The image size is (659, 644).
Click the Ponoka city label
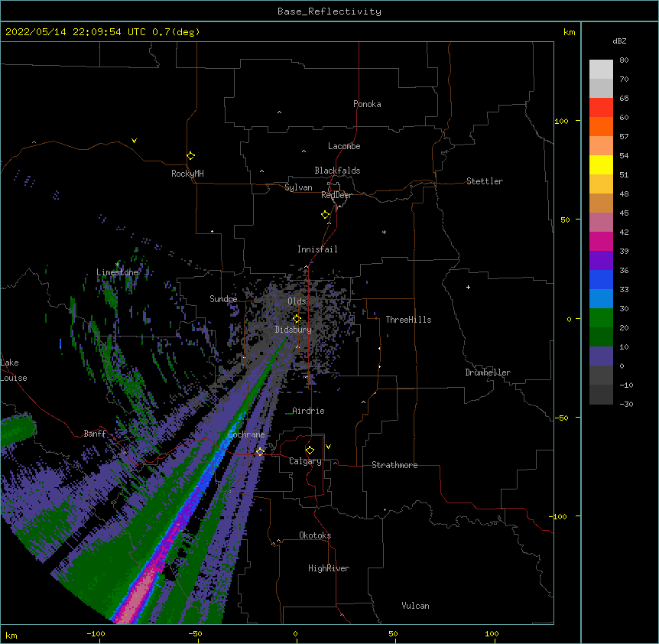tap(367, 104)
